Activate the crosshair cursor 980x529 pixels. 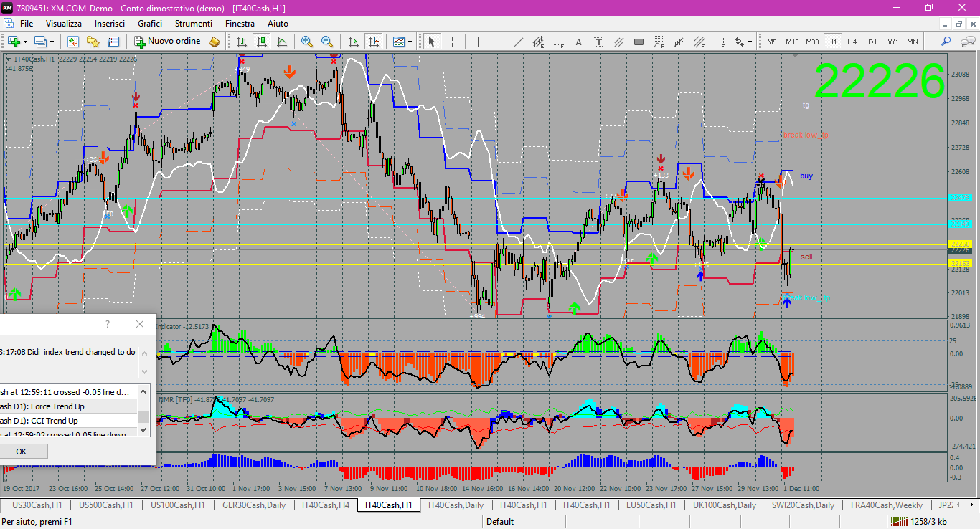[x=452, y=42]
